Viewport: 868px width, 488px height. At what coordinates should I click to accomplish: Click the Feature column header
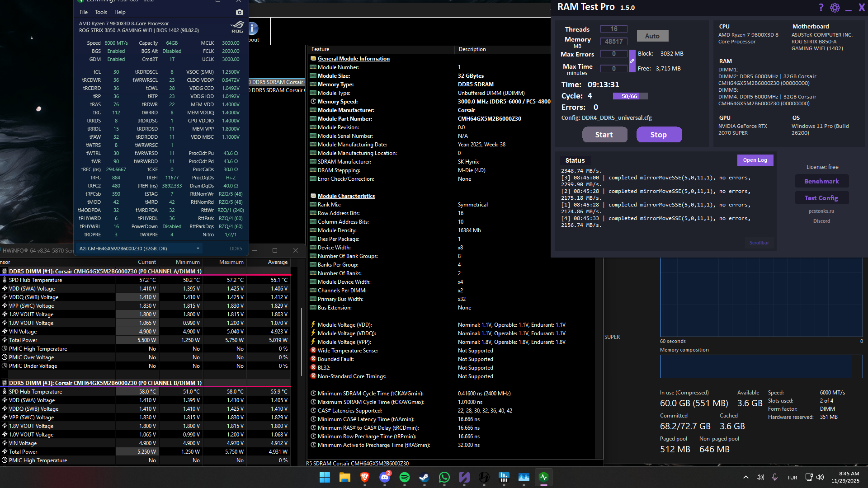tap(381, 49)
